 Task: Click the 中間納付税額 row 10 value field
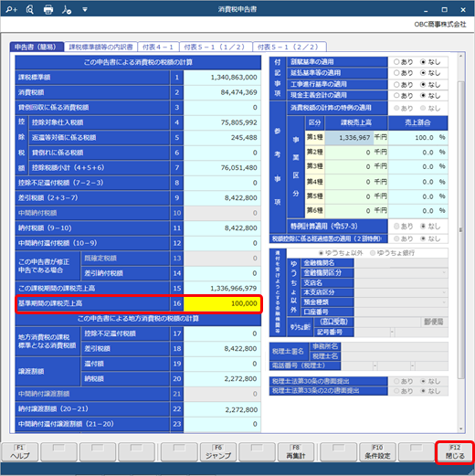(x=222, y=213)
